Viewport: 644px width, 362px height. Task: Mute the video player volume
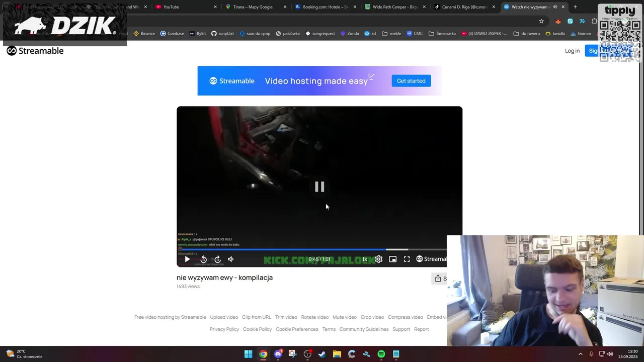point(231,259)
